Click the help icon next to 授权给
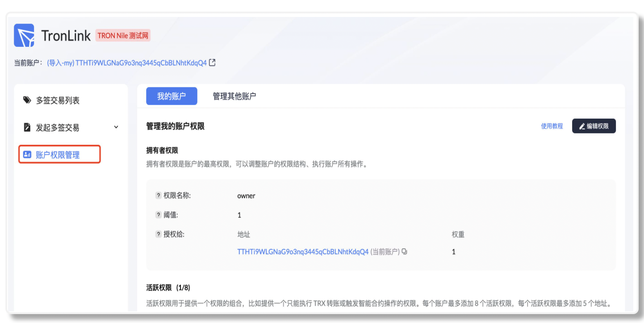 [x=158, y=234]
